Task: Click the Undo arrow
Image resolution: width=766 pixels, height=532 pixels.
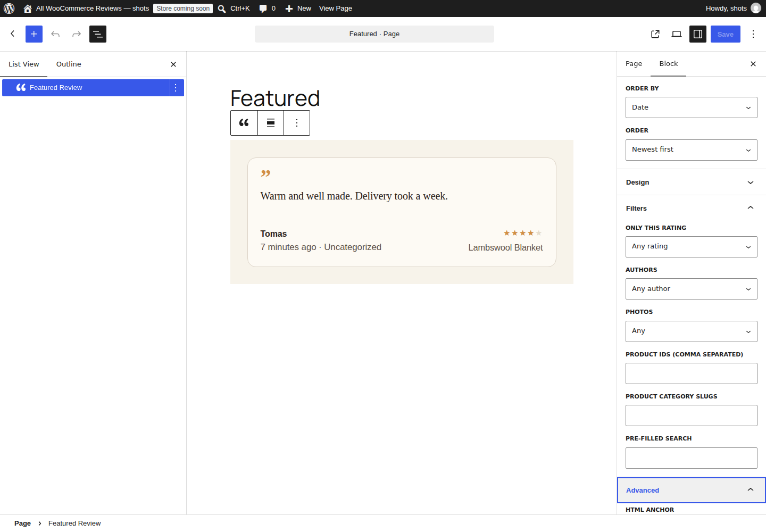Action: click(x=55, y=34)
